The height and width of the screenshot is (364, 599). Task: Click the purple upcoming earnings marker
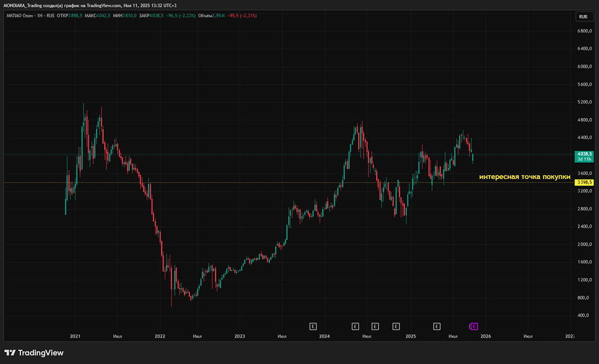point(474,326)
